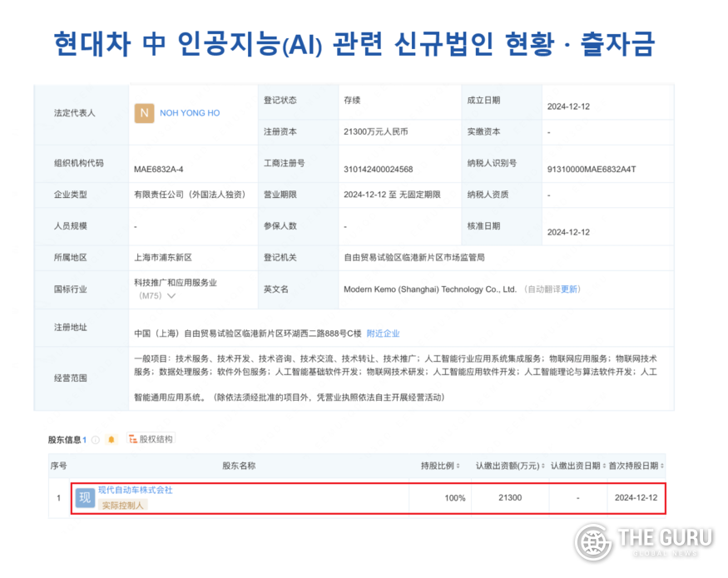
Task: Click the 股东信息 section heading
Action: pyautogui.click(x=65, y=440)
